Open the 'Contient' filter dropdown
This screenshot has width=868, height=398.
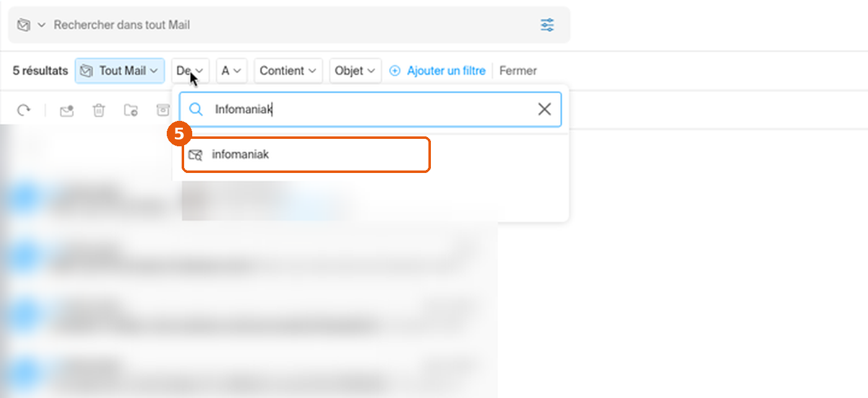pos(288,71)
